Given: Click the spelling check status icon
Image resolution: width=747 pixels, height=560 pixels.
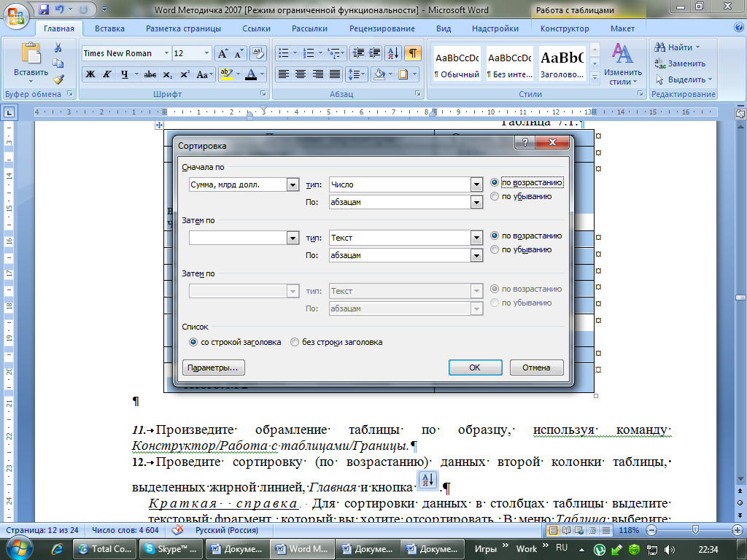Looking at the screenshot, I should (x=178, y=530).
